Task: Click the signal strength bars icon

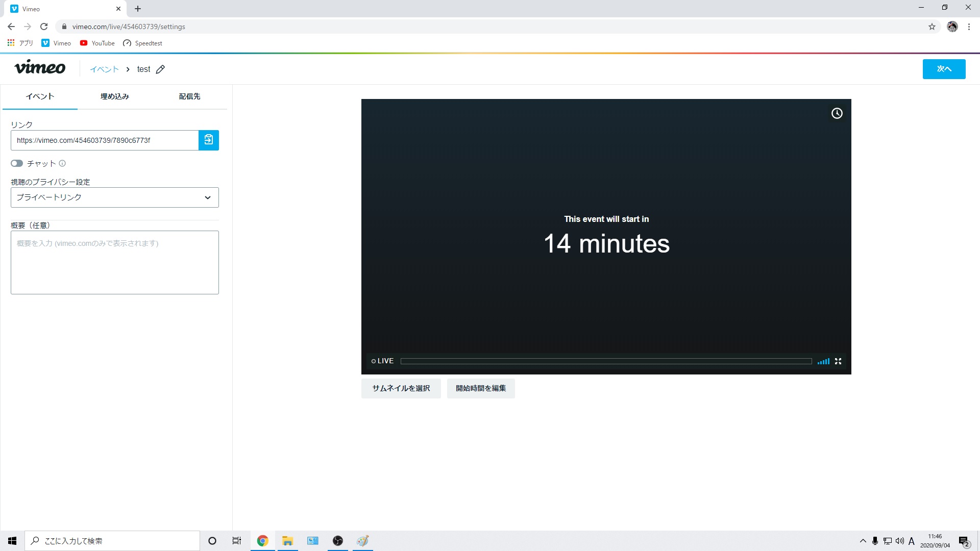Action: point(823,361)
